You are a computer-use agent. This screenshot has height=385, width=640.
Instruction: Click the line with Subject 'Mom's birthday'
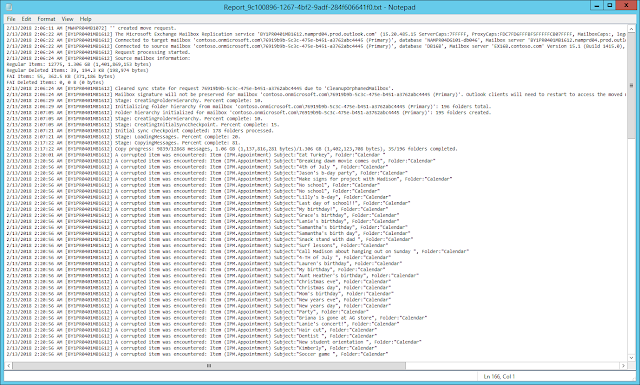tap(200, 294)
